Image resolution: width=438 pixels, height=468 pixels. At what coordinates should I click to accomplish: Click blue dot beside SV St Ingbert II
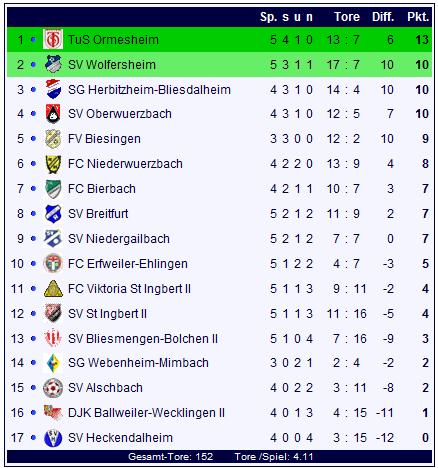[x=33, y=314]
